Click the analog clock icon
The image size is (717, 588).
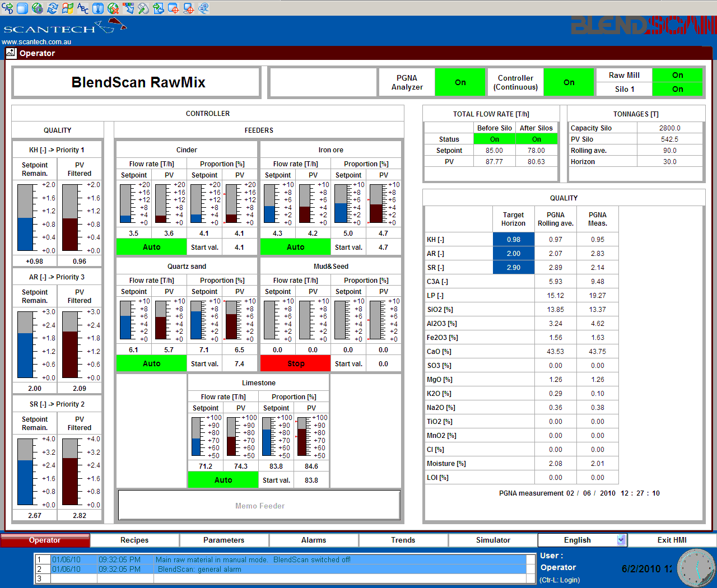(696, 568)
